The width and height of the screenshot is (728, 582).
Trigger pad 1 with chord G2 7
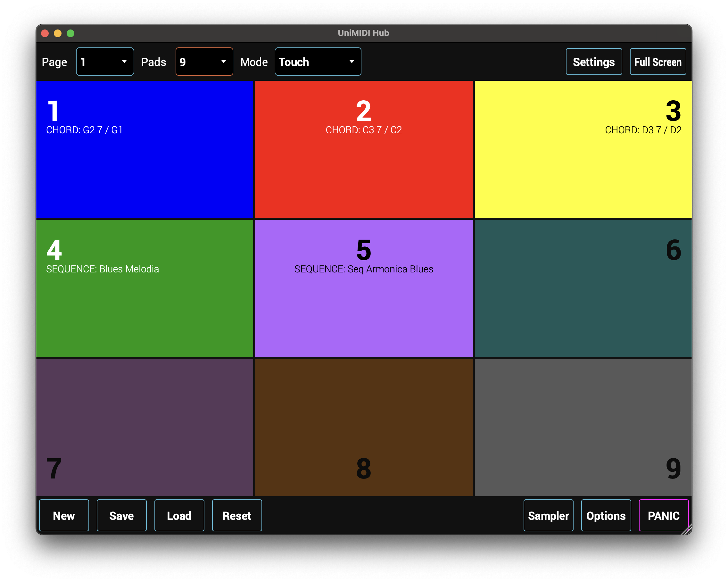click(x=145, y=149)
